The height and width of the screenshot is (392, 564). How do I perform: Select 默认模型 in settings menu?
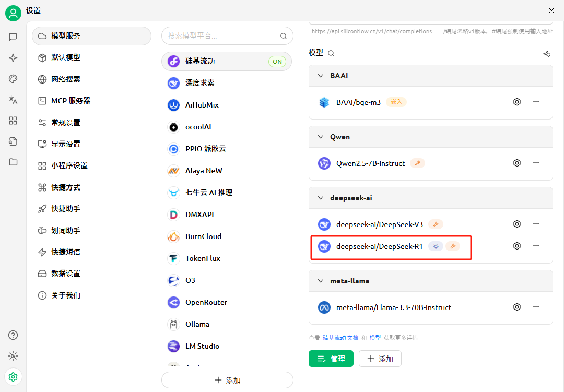tap(92, 57)
